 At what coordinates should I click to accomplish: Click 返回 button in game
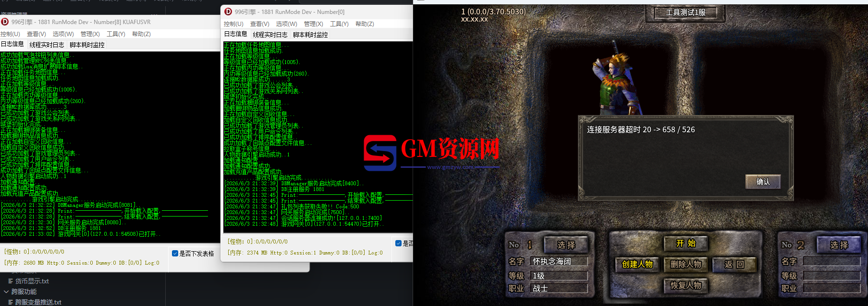(x=734, y=264)
